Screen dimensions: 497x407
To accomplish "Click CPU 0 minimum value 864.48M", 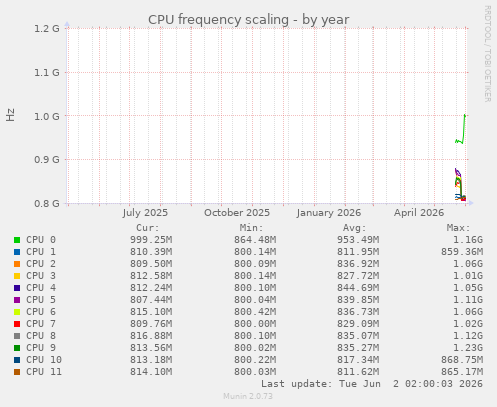I will tap(255, 240).
